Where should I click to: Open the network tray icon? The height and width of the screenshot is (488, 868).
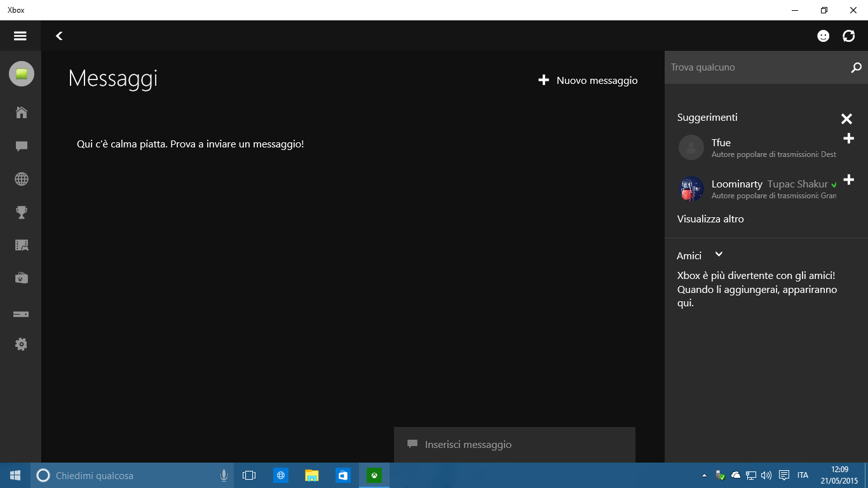[751, 475]
